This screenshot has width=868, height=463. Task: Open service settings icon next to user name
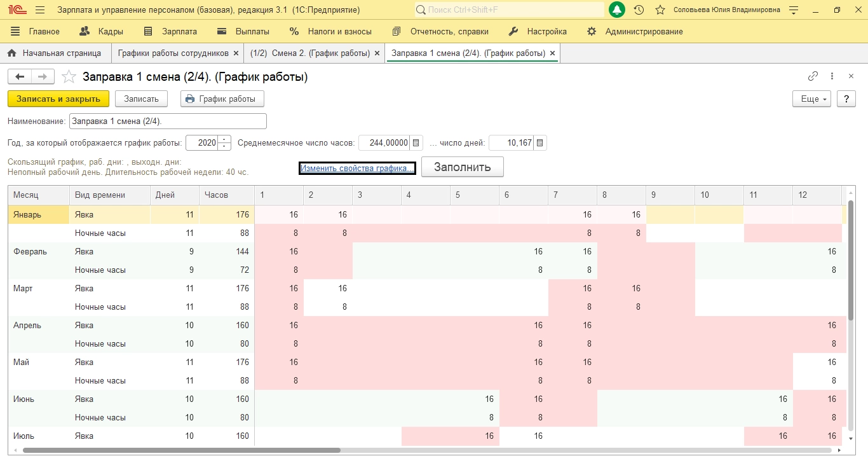point(793,10)
